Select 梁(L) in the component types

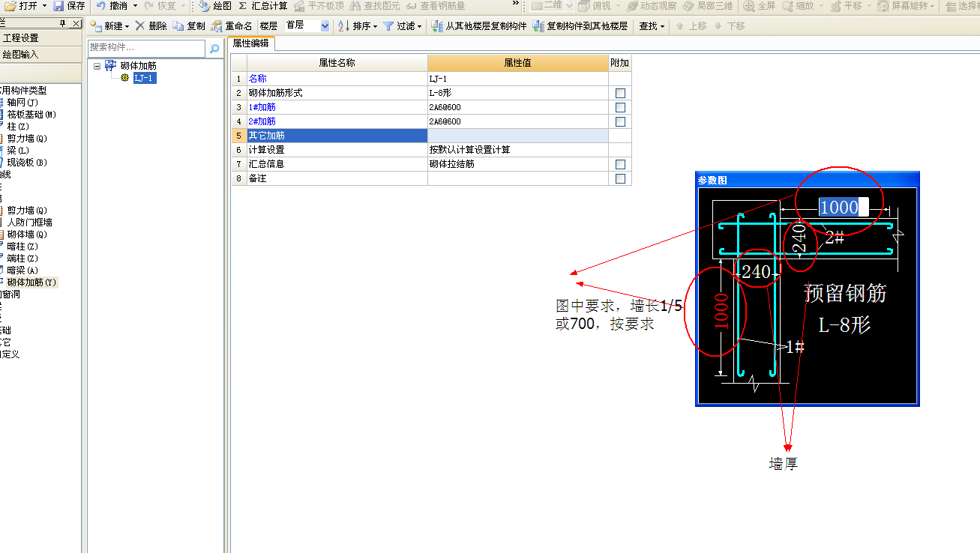17,151
